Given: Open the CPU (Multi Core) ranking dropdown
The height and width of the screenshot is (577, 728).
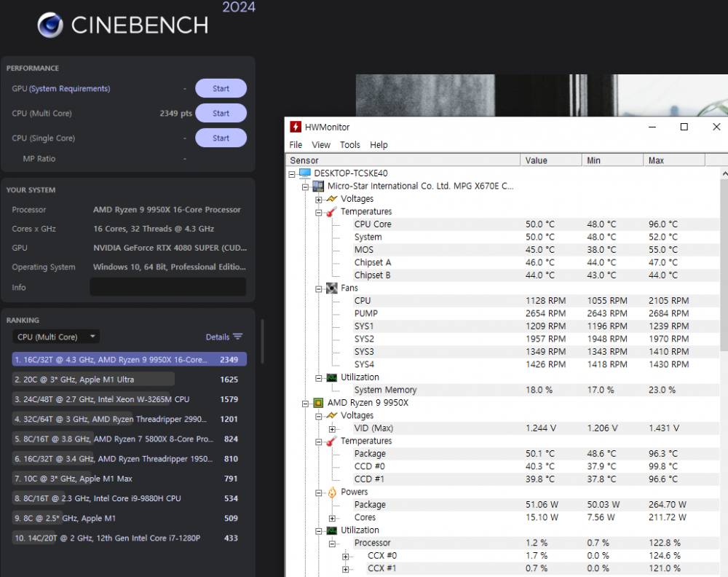Looking at the screenshot, I should 56,337.
